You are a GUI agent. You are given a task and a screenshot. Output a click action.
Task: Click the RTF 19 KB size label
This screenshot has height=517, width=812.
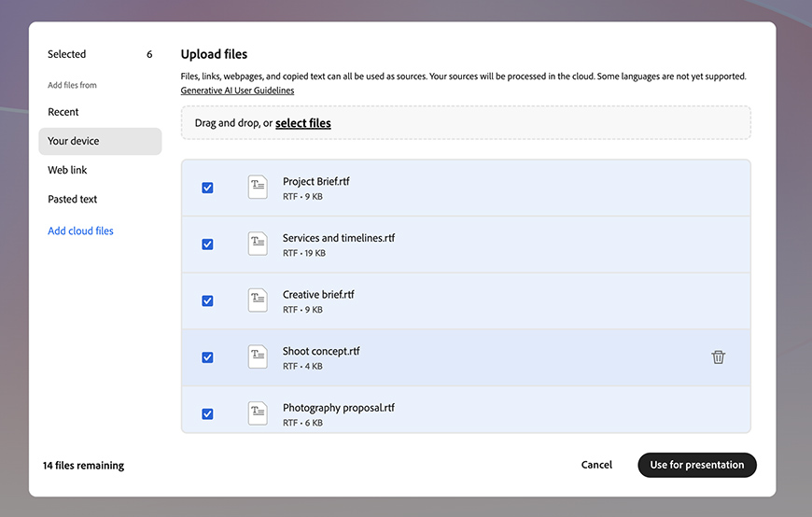tap(304, 253)
